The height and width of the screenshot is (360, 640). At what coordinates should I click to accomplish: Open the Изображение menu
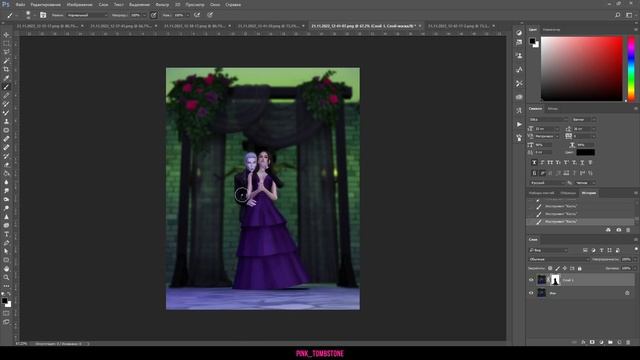(x=79, y=4)
